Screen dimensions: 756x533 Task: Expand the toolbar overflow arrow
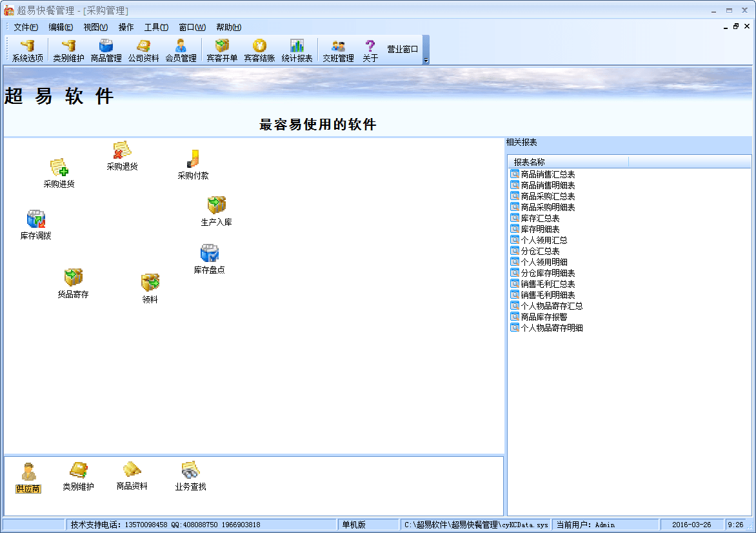pos(426,60)
